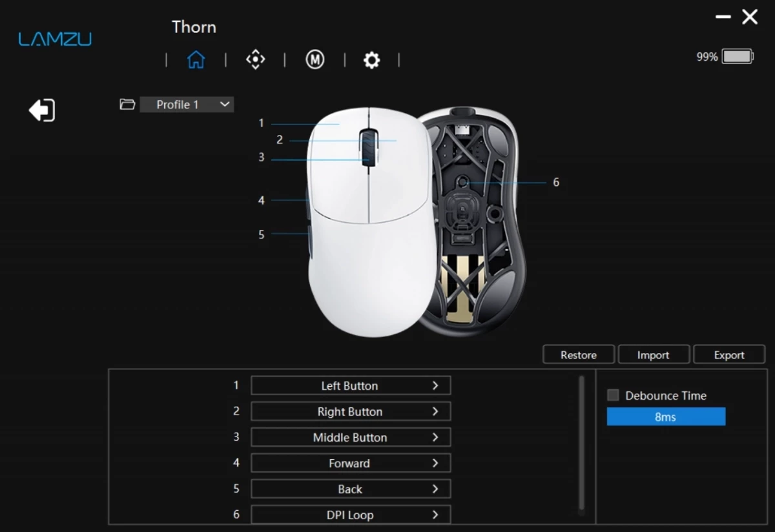Click the profile folder icon
The width and height of the screenshot is (775, 532).
click(127, 104)
